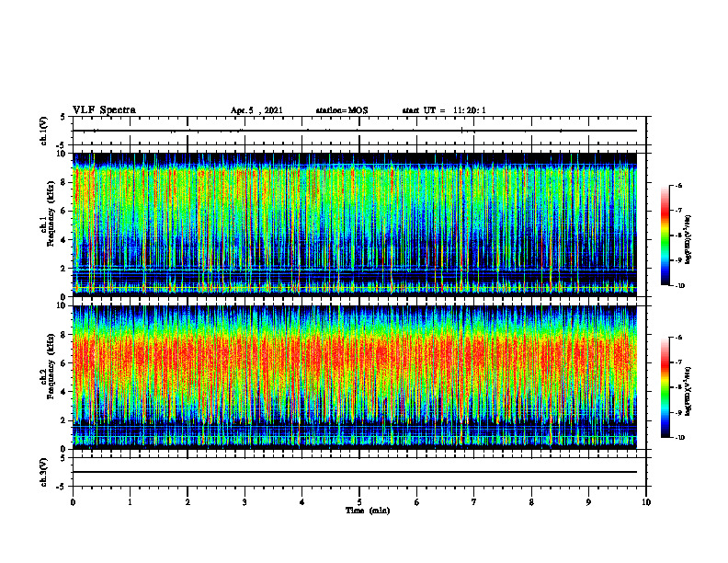This screenshot has height=563, width=728.
Task: Click the ch.3 voltage waveform trace
Action: [355, 472]
